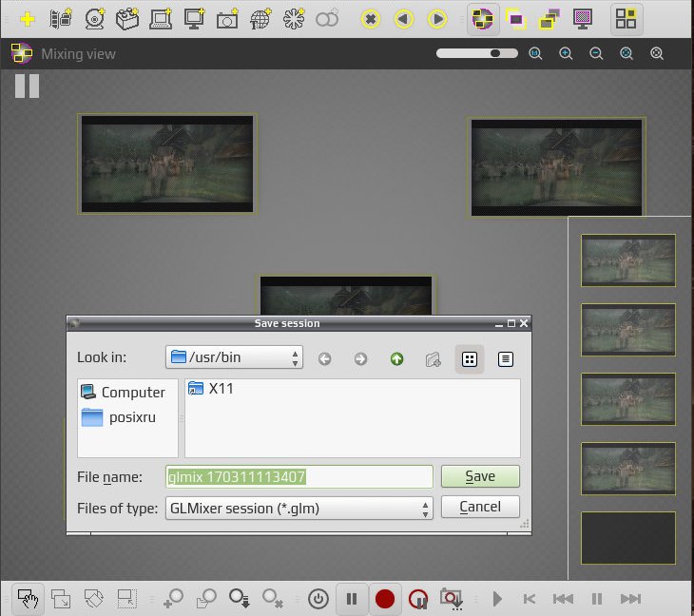
Task: Switch to Geometry view mode
Action: 516,19
